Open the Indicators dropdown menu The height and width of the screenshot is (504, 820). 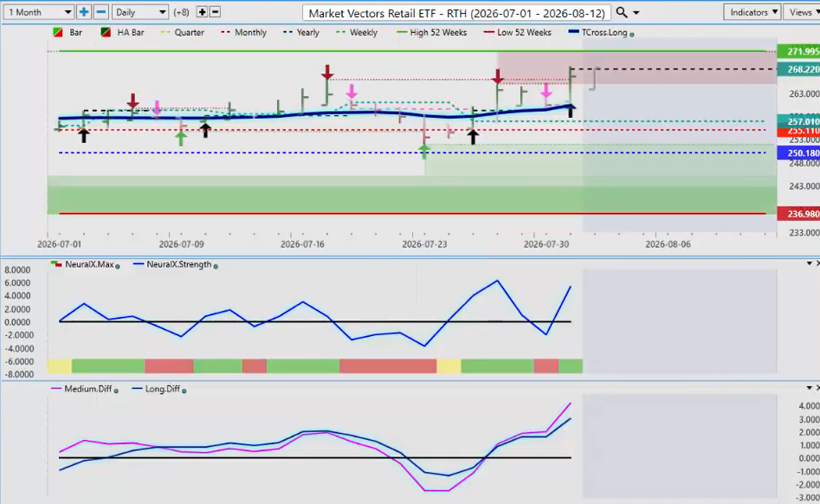(752, 12)
